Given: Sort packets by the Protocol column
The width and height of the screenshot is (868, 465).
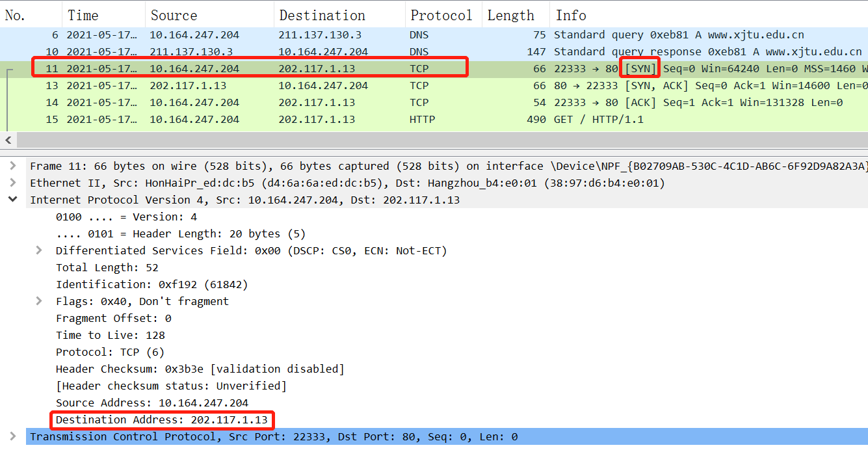Looking at the screenshot, I should [441, 14].
